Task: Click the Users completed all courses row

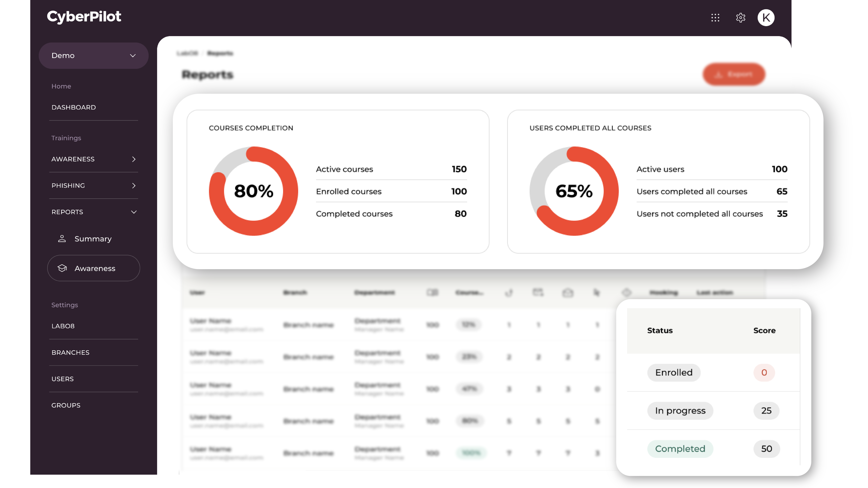Action: (712, 191)
